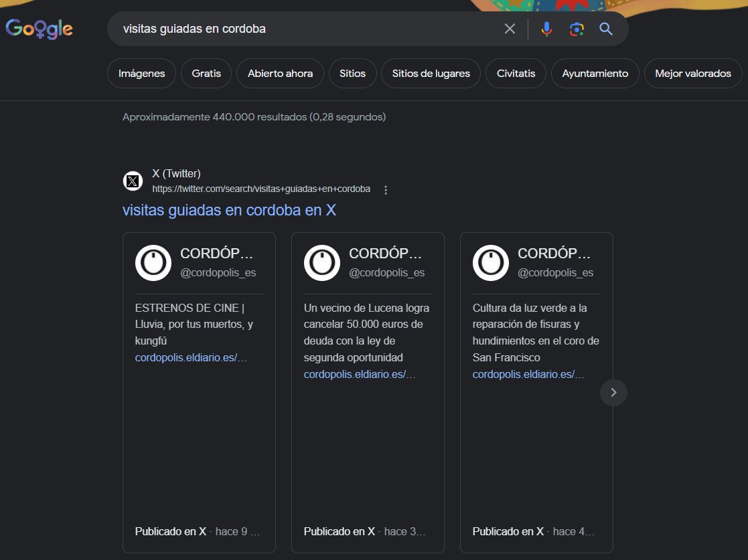Image resolution: width=748 pixels, height=560 pixels.
Task: Open the three-dot options menu next to the Twitter result
Action: 386,190
